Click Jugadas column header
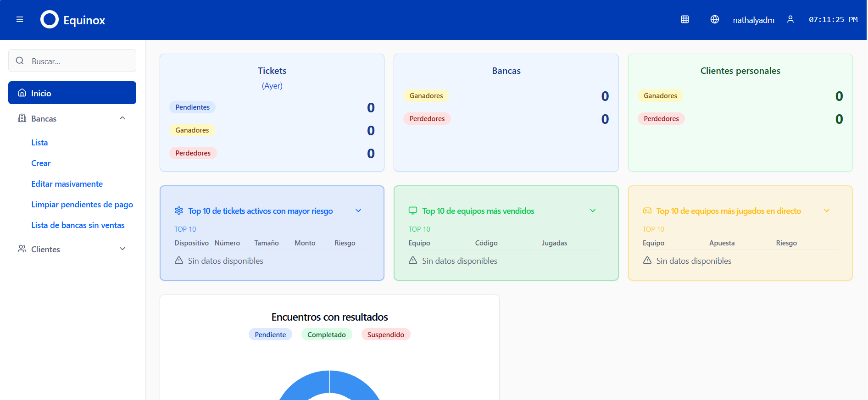This screenshot has width=868, height=400. click(554, 243)
